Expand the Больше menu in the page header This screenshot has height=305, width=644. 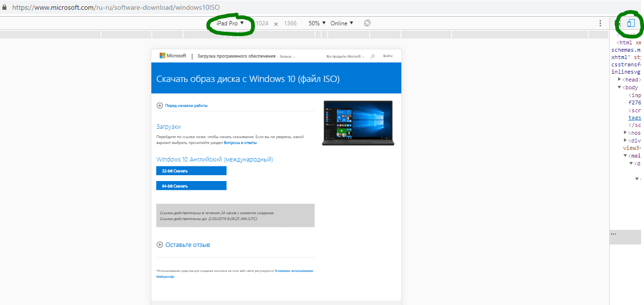point(288,57)
